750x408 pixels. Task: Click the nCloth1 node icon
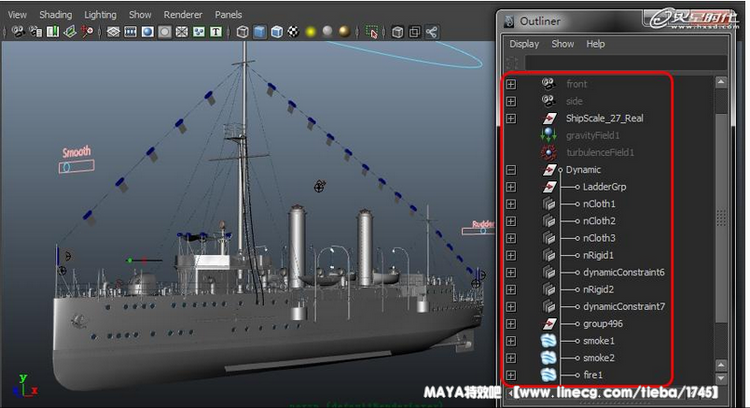pos(548,204)
